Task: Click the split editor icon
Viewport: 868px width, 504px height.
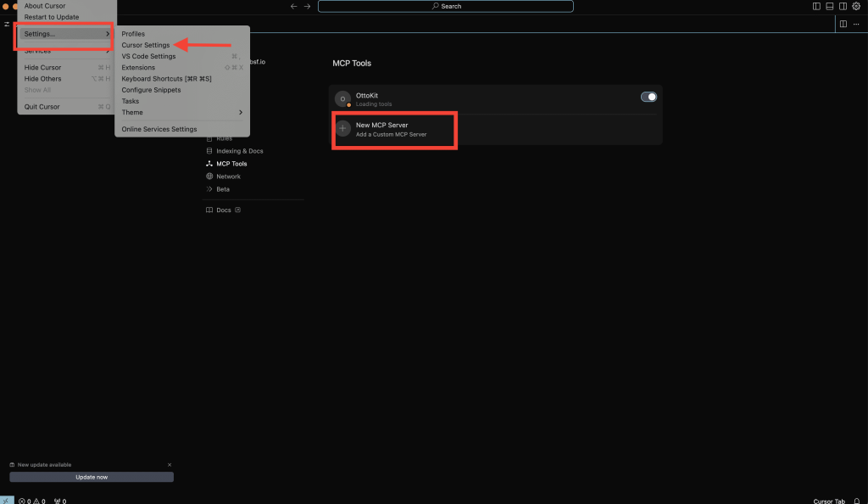Action: 843,24
